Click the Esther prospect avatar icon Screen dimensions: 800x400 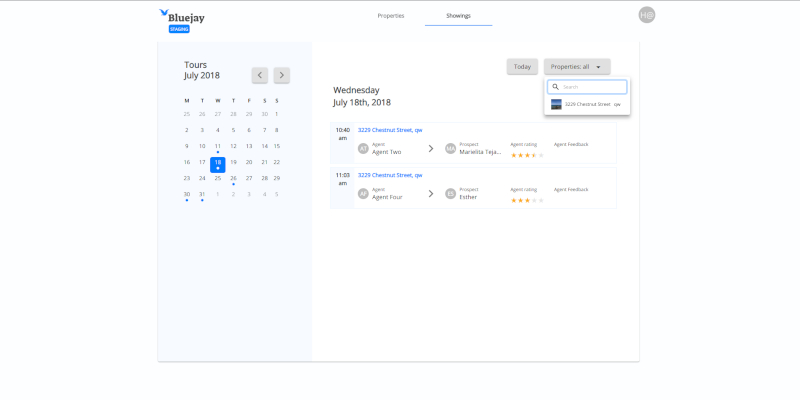(450, 193)
